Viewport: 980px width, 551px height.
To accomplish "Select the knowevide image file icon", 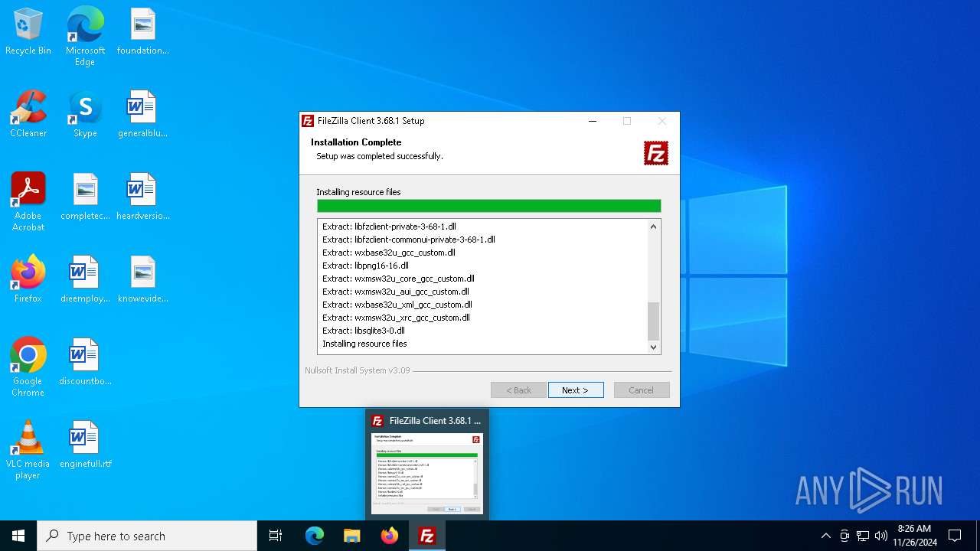I will coord(142,280).
